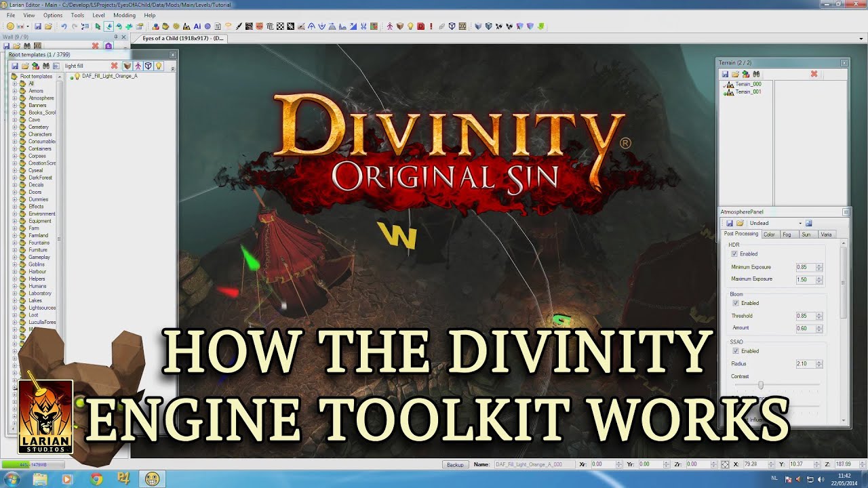Click the open folder icon in AtmospherePanel
868x488 pixels.
pyautogui.click(x=740, y=223)
